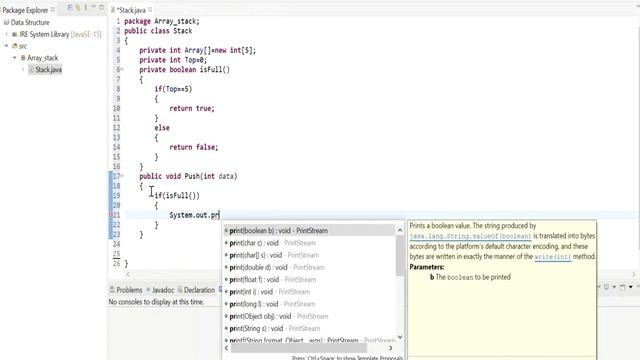Collapse the src folder
640x360 pixels.
coord(6,46)
